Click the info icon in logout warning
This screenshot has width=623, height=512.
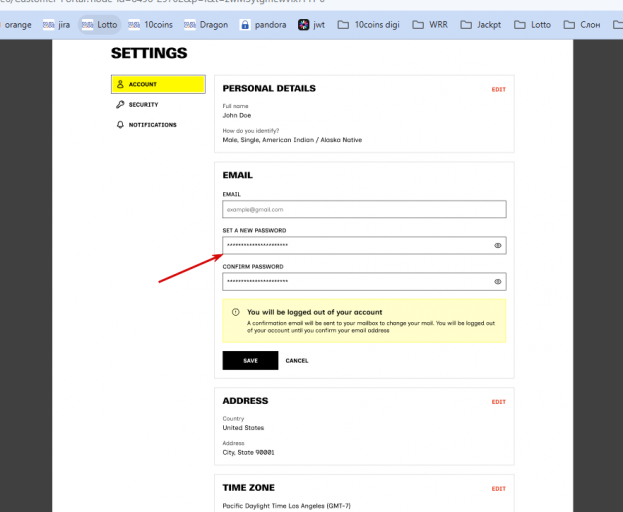(x=236, y=312)
